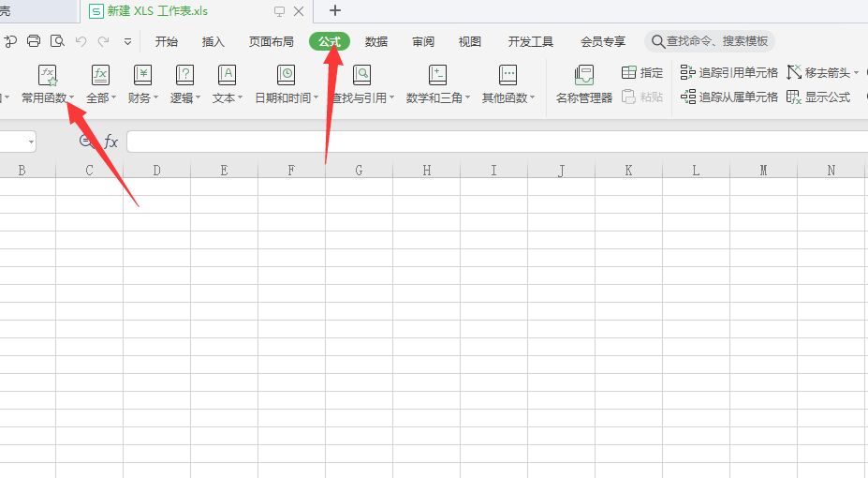Open the 逻辑 logic functions icon

click(185, 76)
